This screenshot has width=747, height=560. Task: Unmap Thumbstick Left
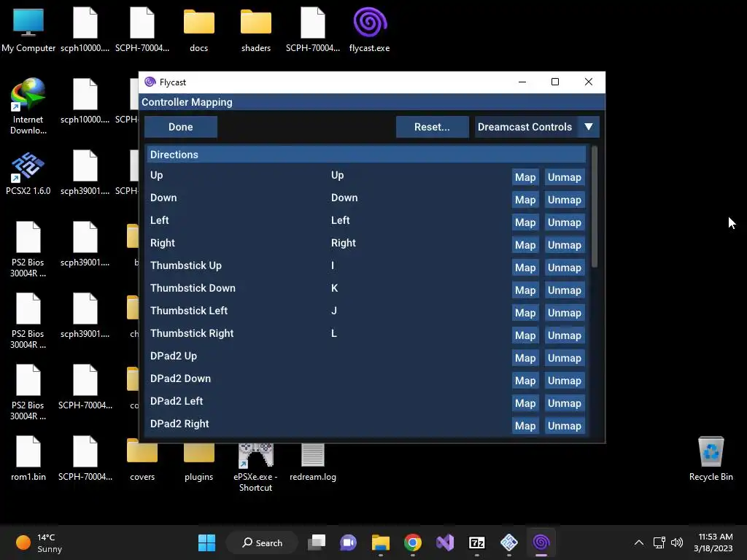click(x=564, y=313)
